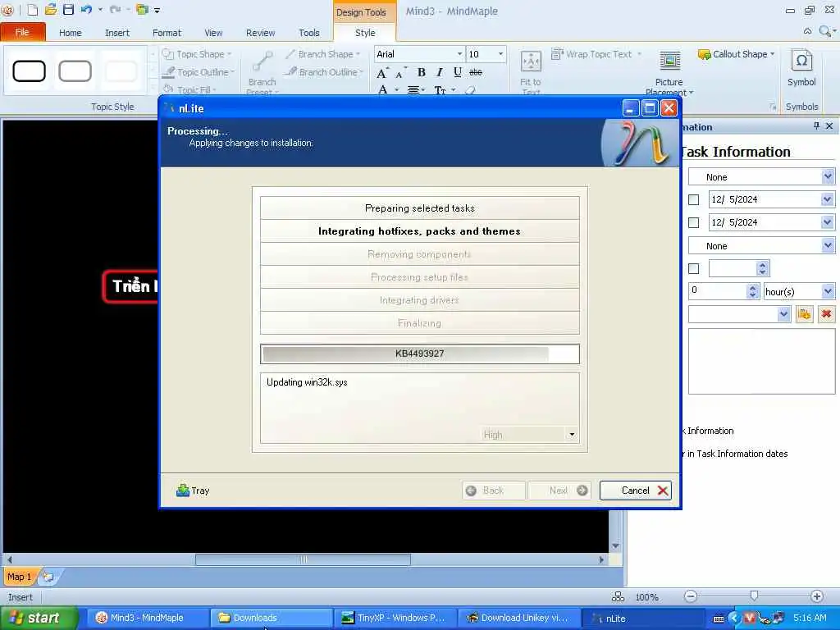Click the zoom out minus button in status bar
Image resolution: width=840 pixels, height=630 pixels.
pos(691,596)
